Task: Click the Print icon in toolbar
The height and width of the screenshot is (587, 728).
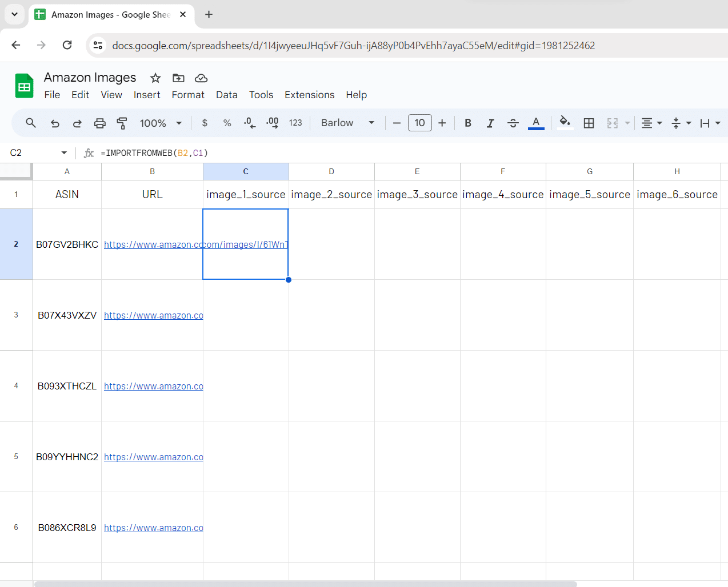Action: point(100,123)
